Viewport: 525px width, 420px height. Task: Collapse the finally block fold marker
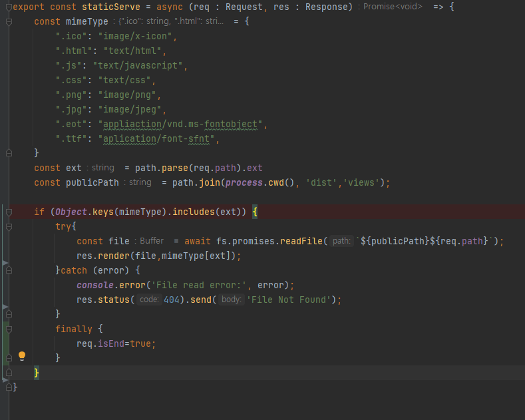(9, 329)
